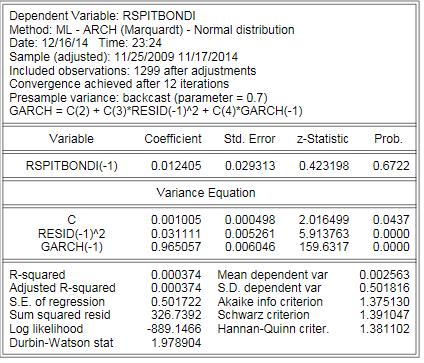424x363 pixels.
Task: Click the Variance Equation section heading
Action: [206, 193]
